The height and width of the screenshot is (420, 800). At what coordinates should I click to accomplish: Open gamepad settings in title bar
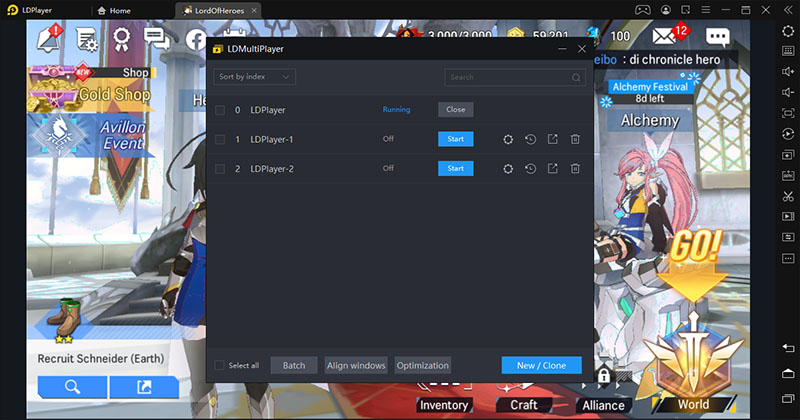642,10
